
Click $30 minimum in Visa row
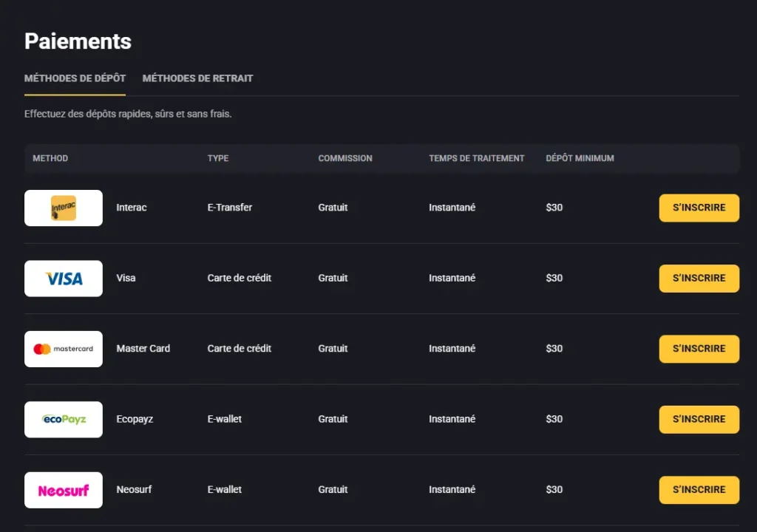(x=554, y=278)
